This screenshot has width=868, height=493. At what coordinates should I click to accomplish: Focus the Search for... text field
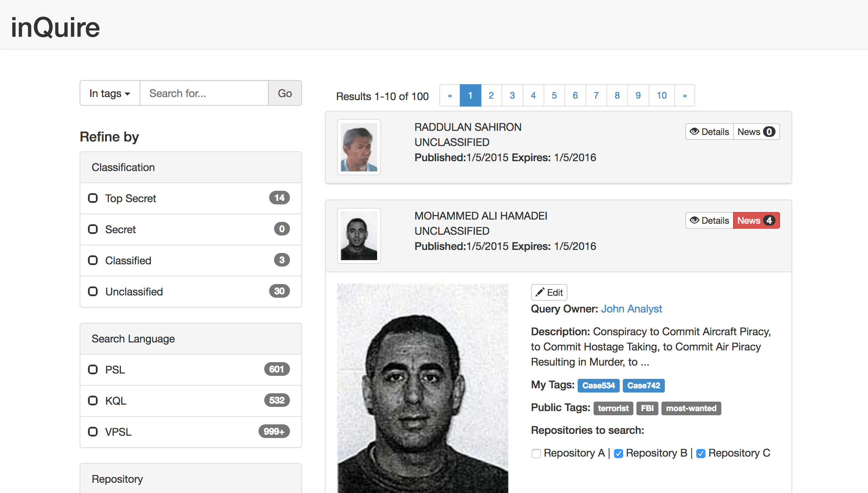coord(204,93)
